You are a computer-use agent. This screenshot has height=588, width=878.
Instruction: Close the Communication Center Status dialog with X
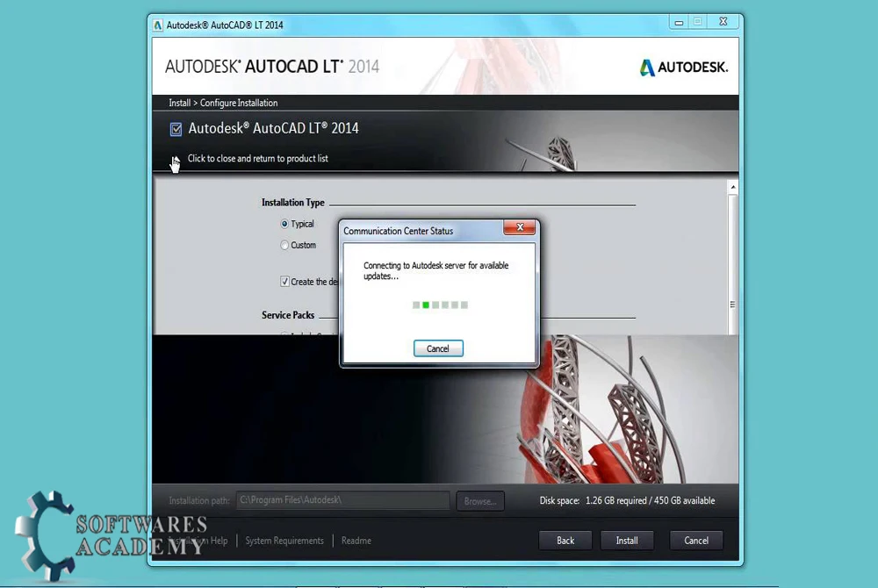[x=520, y=227]
